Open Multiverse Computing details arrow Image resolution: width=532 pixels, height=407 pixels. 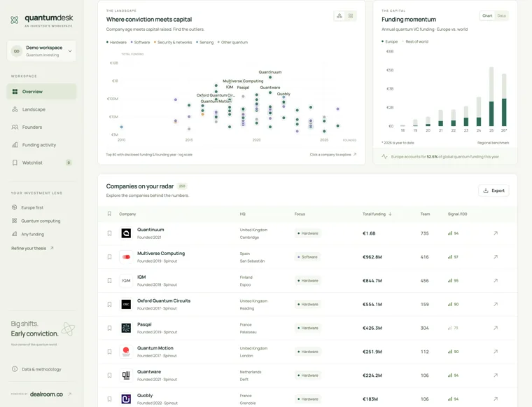(x=496, y=257)
